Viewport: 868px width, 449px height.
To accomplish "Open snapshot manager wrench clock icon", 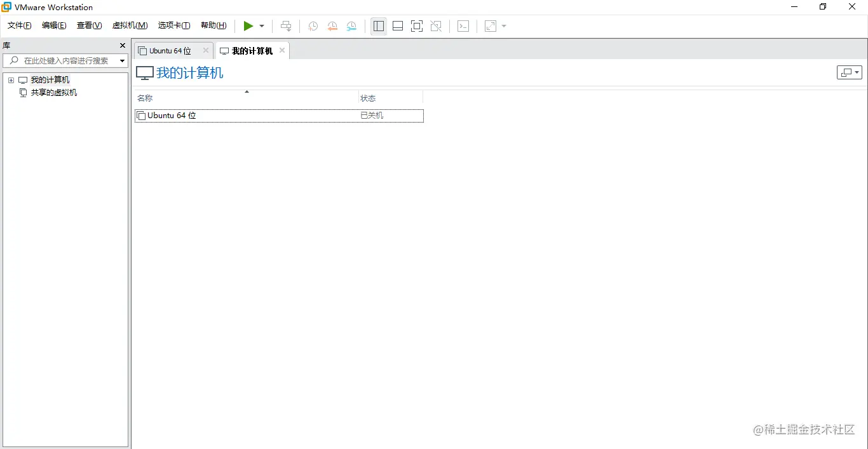I will pos(351,26).
